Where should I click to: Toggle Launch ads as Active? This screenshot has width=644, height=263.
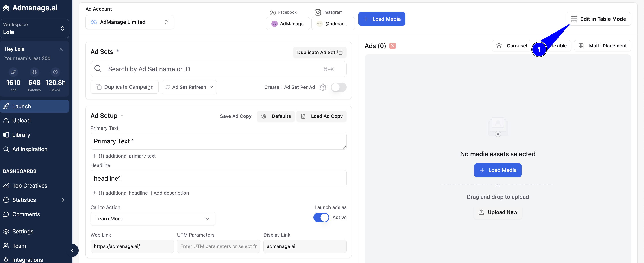[x=321, y=217]
